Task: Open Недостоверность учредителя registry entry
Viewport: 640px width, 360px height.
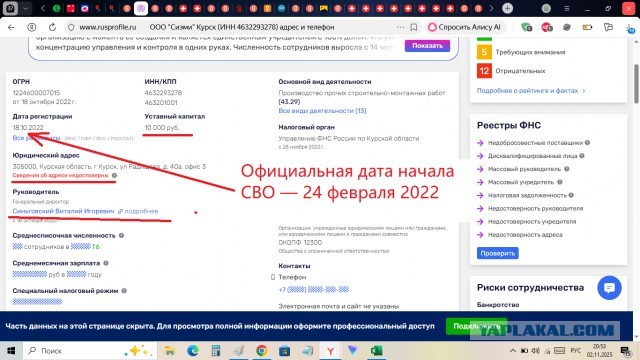Action: (532, 222)
